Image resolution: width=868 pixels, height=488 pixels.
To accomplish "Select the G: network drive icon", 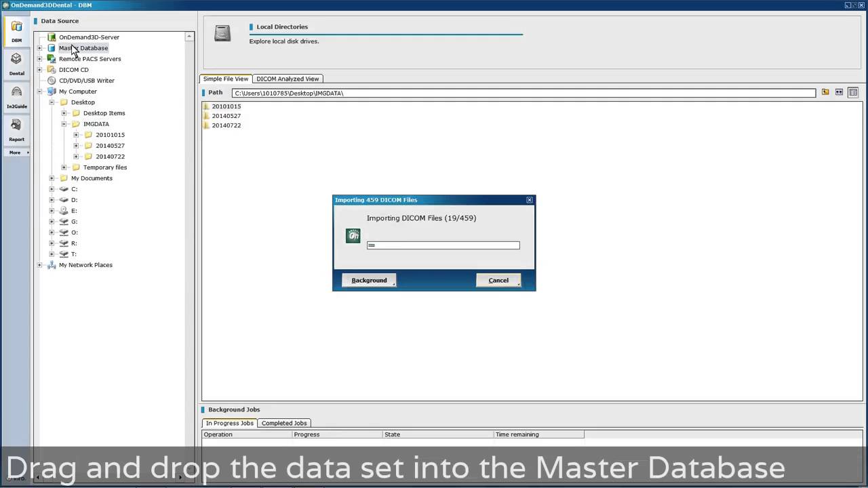I will point(64,222).
